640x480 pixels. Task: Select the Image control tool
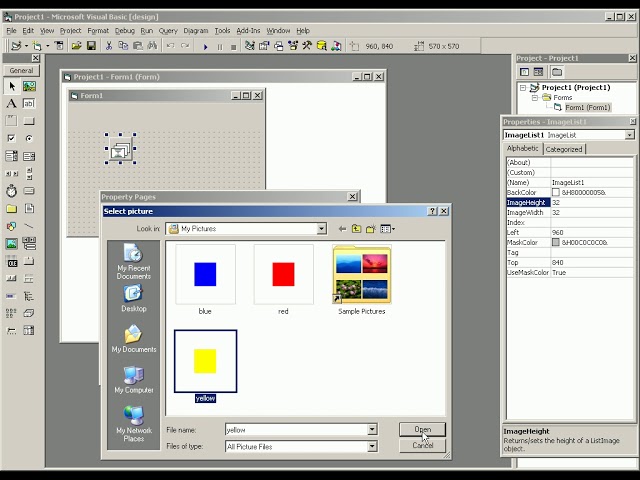click(x=11, y=244)
